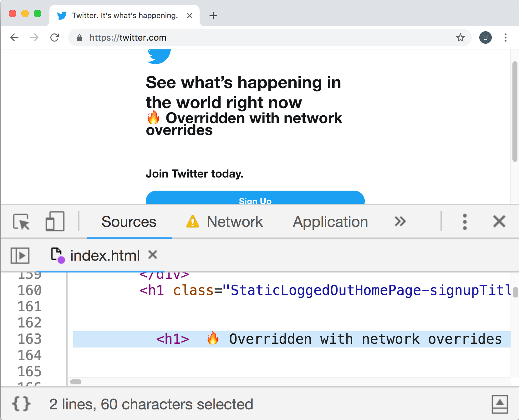Click the code editor horizontal scrollbar
Viewport: 519px width, 420px height.
76,382
